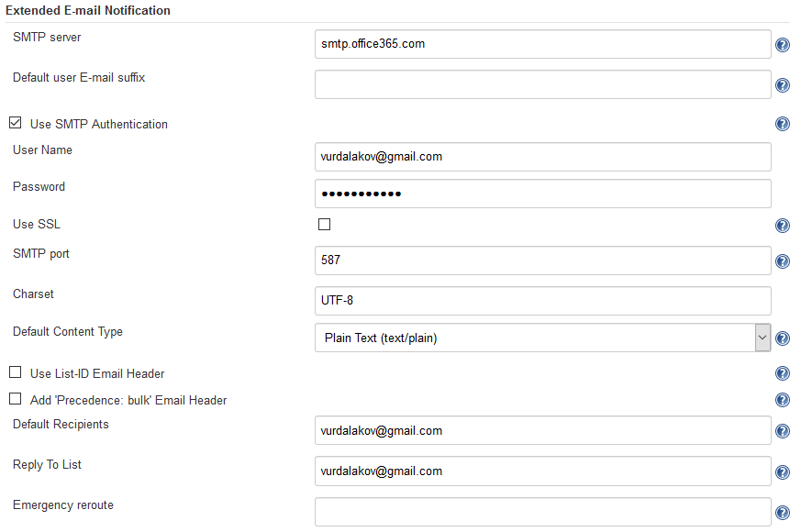
Task: Open the Default Content Type dropdown
Action: (762, 338)
